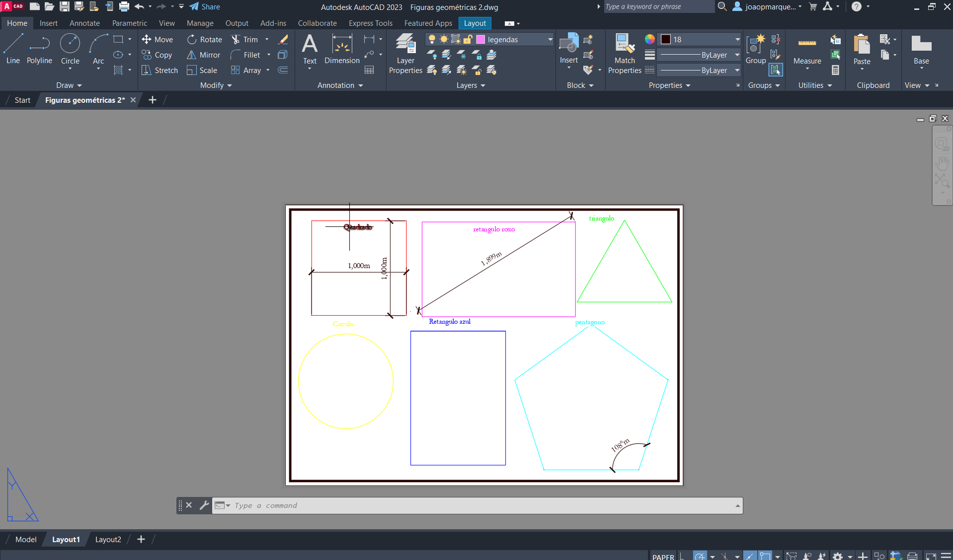Click the pink legendas layer color swatch
Image resolution: width=953 pixels, height=560 pixels.
pyautogui.click(x=480, y=40)
